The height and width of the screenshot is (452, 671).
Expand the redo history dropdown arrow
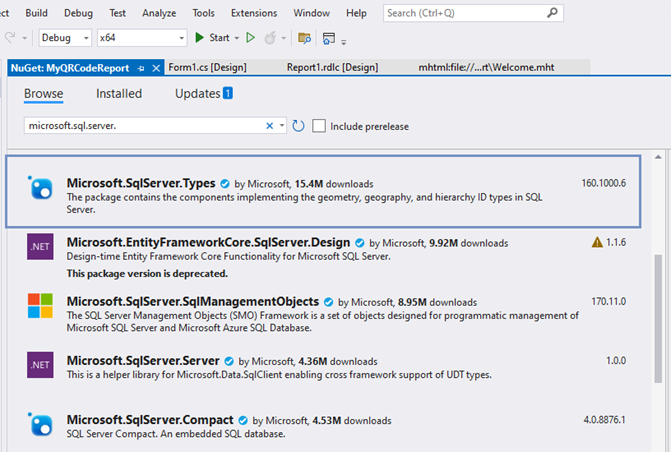tap(24, 38)
